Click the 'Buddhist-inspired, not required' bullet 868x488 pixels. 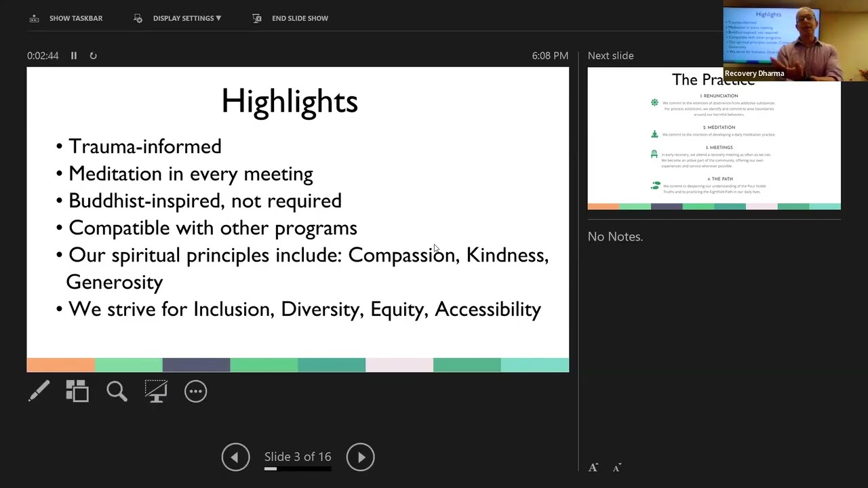(x=205, y=201)
